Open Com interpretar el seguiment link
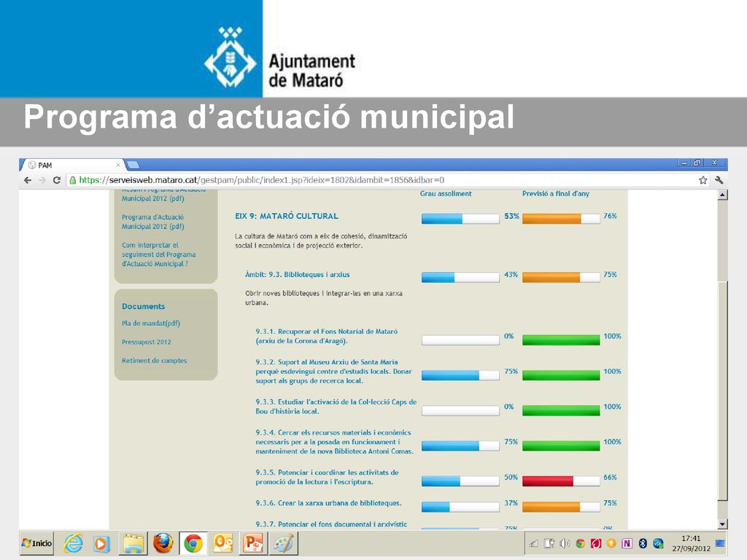The width and height of the screenshot is (747, 560). tap(158, 254)
